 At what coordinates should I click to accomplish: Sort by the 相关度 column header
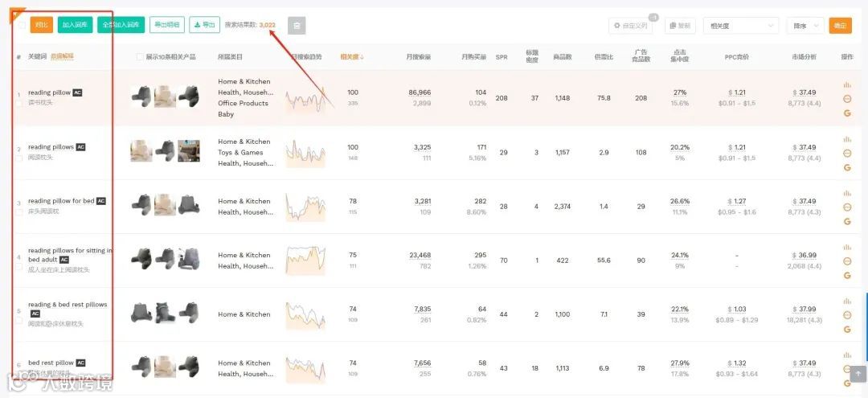pyautogui.click(x=352, y=57)
